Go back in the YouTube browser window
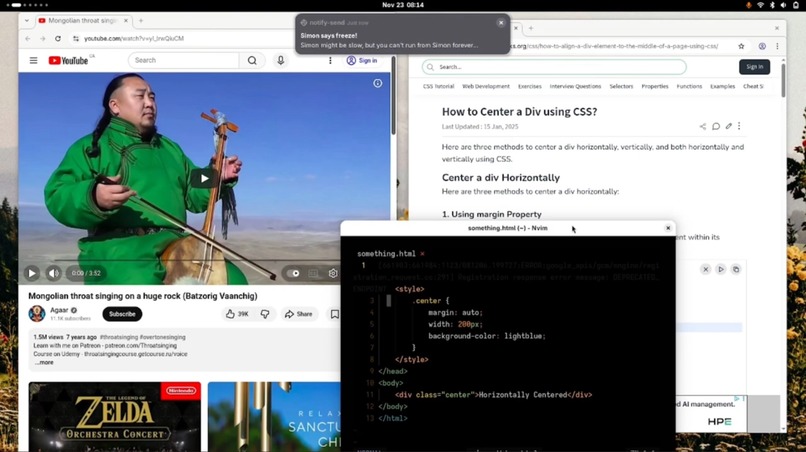This screenshot has height=452, width=806. 28,39
